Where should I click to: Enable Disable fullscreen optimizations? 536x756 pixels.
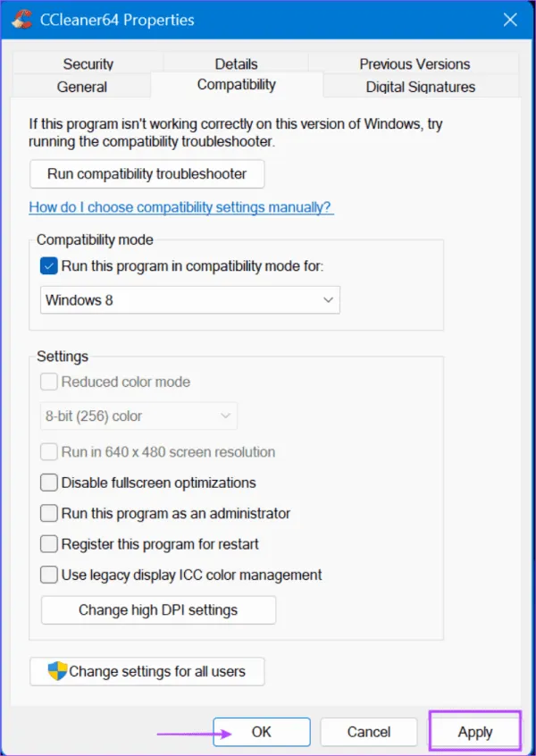[49, 483]
